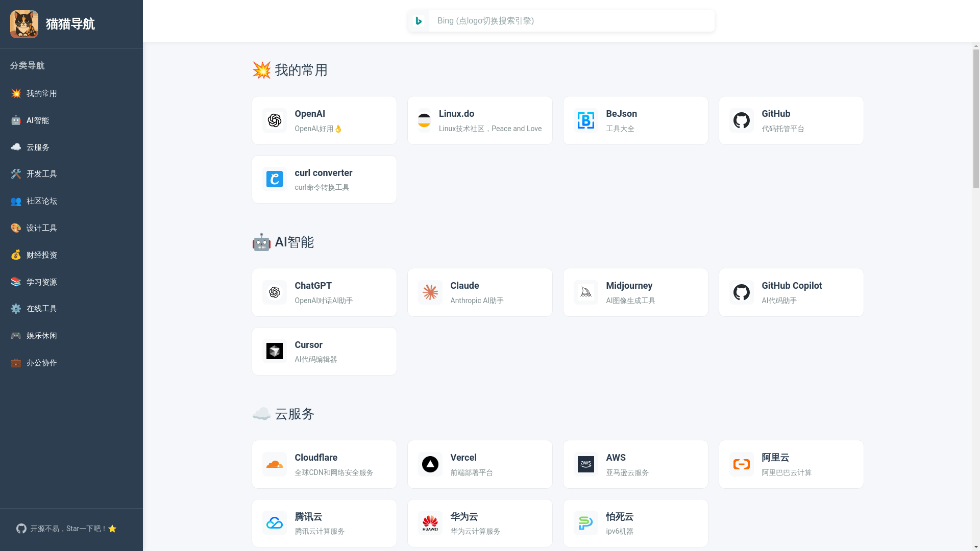Focus the Bing search input field
Viewport: 980px width, 551px height.
pyautogui.click(x=572, y=21)
